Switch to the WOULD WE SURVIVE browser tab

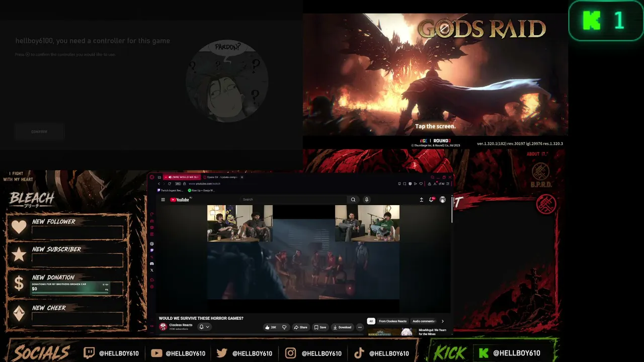click(182, 177)
